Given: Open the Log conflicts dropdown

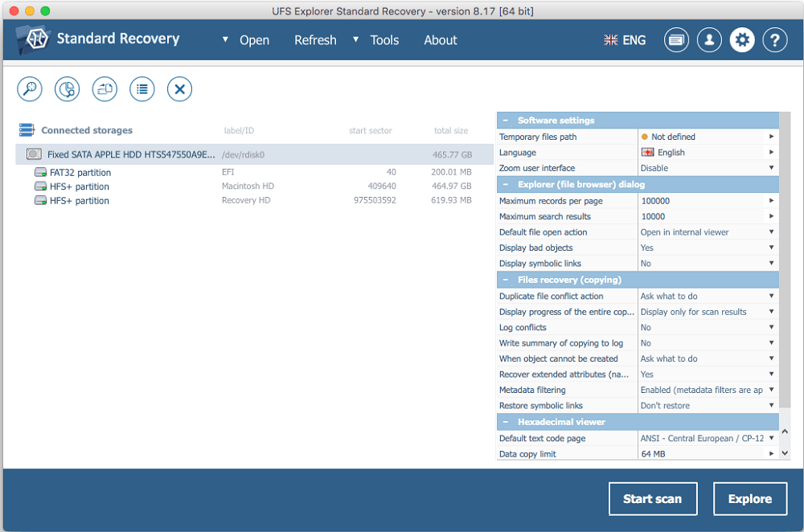Looking at the screenshot, I should pos(771,327).
